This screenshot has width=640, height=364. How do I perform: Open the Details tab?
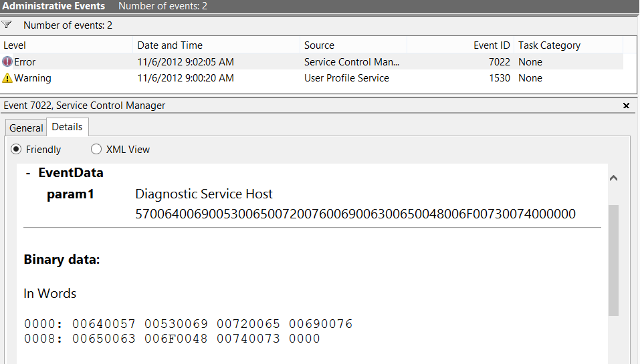tap(67, 127)
